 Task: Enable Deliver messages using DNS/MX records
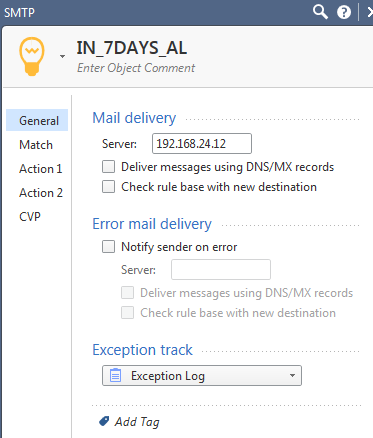[x=108, y=167]
